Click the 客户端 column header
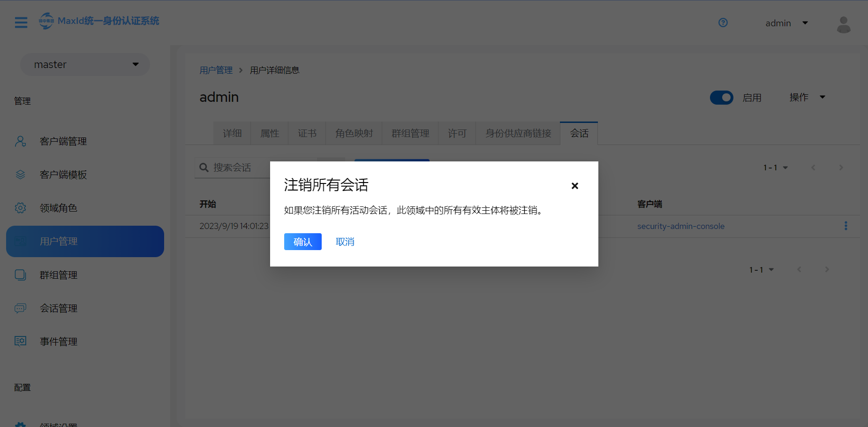Image resolution: width=868 pixels, height=427 pixels. pos(649,204)
